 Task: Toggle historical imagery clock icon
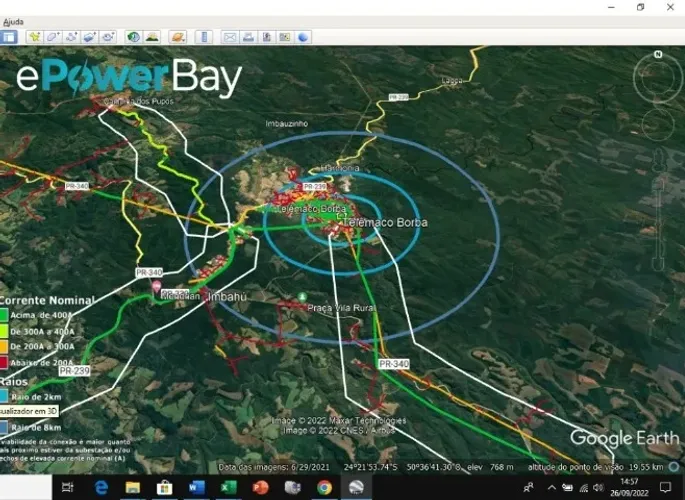click(134, 37)
